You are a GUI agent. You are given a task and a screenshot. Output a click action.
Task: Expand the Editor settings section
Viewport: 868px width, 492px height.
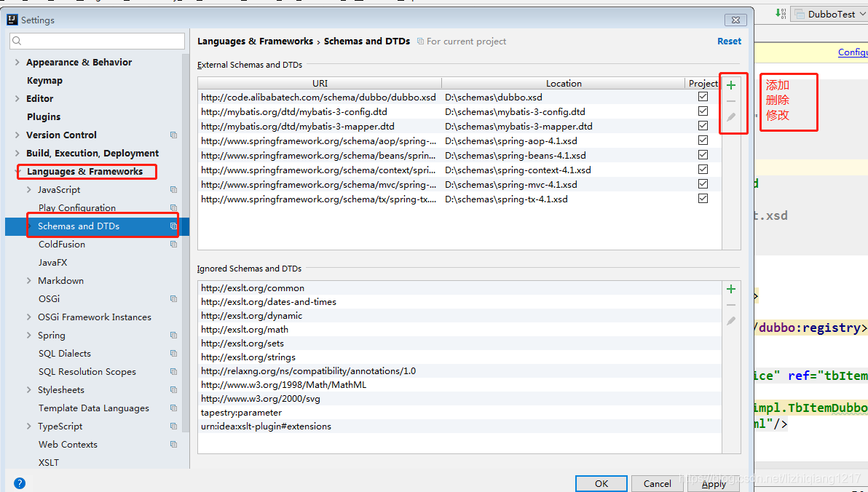tap(17, 98)
